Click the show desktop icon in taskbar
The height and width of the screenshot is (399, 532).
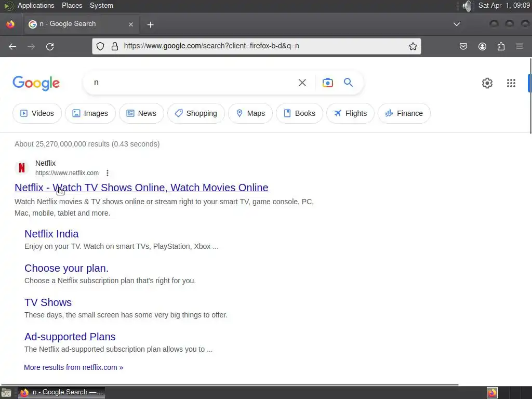click(6, 393)
